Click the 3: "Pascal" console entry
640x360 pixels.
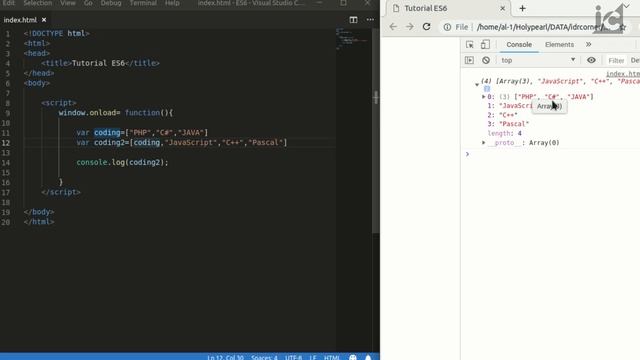point(508,124)
